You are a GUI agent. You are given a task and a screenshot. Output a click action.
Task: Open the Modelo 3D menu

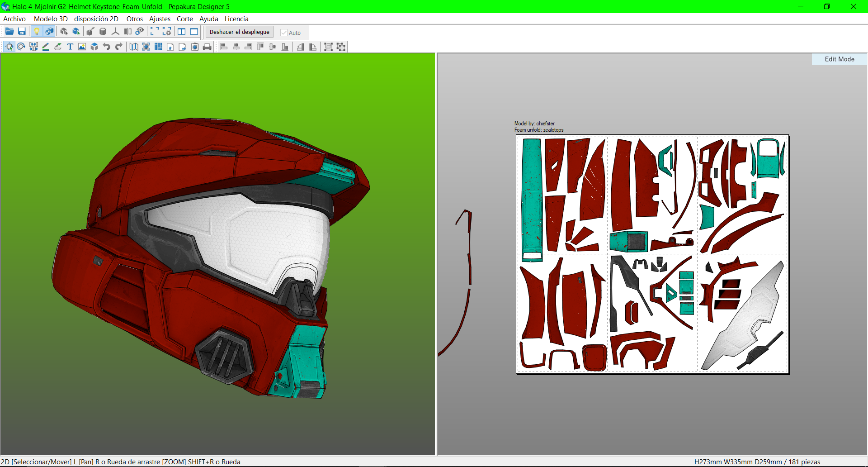click(x=51, y=19)
